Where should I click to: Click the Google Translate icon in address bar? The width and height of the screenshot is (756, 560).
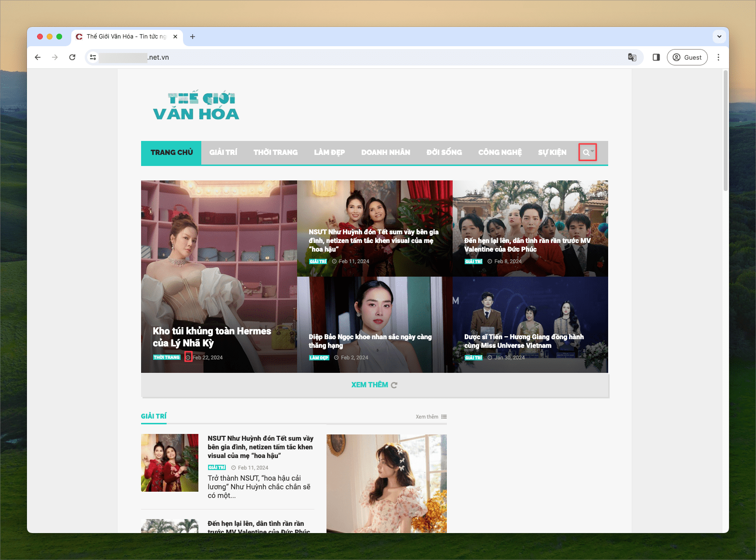pos(632,57)
